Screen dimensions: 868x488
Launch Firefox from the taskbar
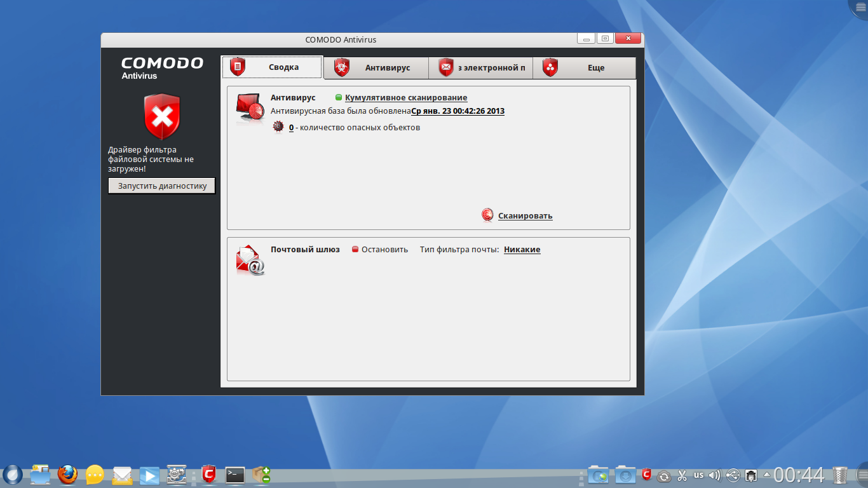(67, 474)
